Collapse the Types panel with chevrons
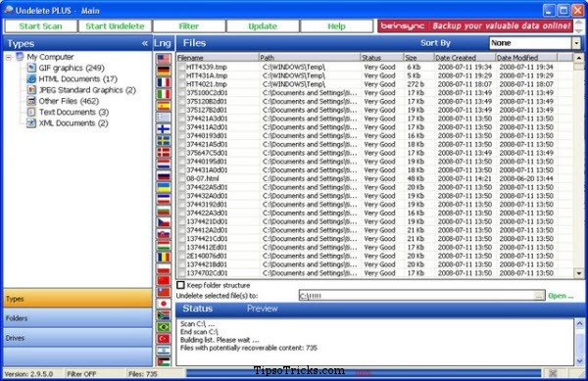The height and width of the screenshot is (381, 588). click(145, 43)
